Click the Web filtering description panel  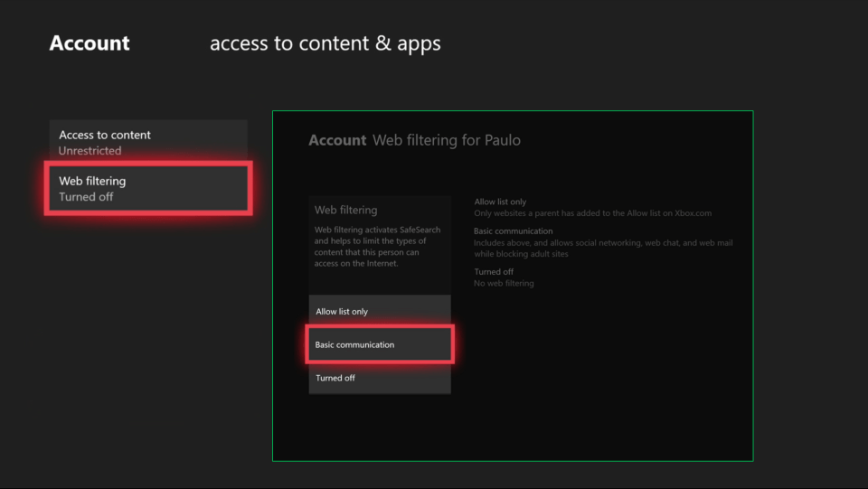point(380,244)
